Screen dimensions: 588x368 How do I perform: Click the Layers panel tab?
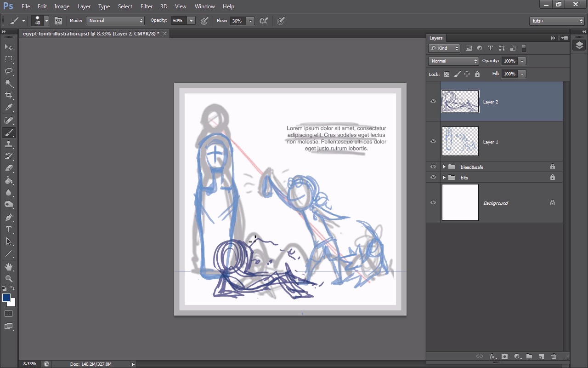pyautogui.click(x=436, y=38)
